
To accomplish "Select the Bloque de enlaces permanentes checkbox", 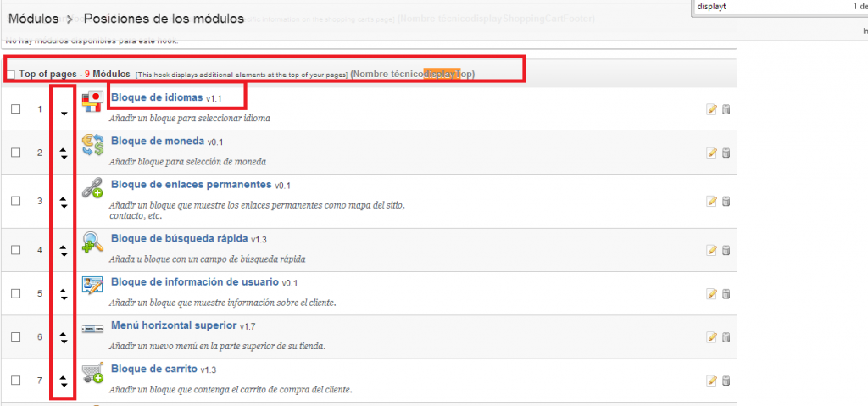I will click(16, 201).
